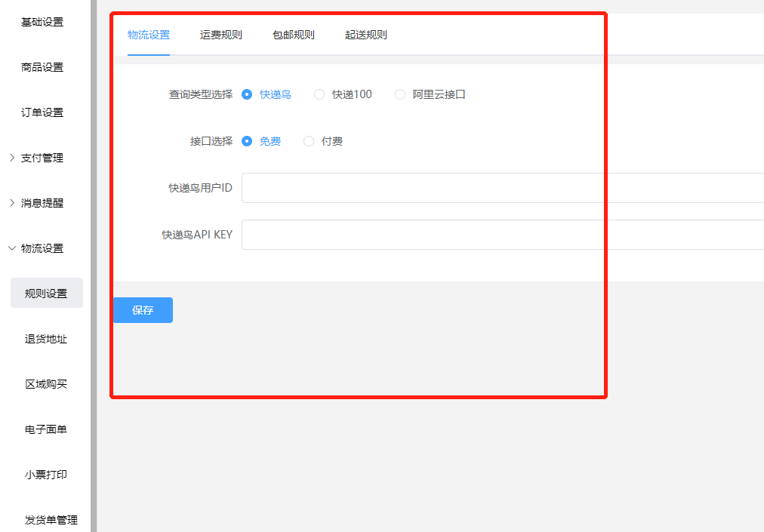The image size is (764, 532).
Task: Select 区域购买 submenu item
Action: pos(46,384)
